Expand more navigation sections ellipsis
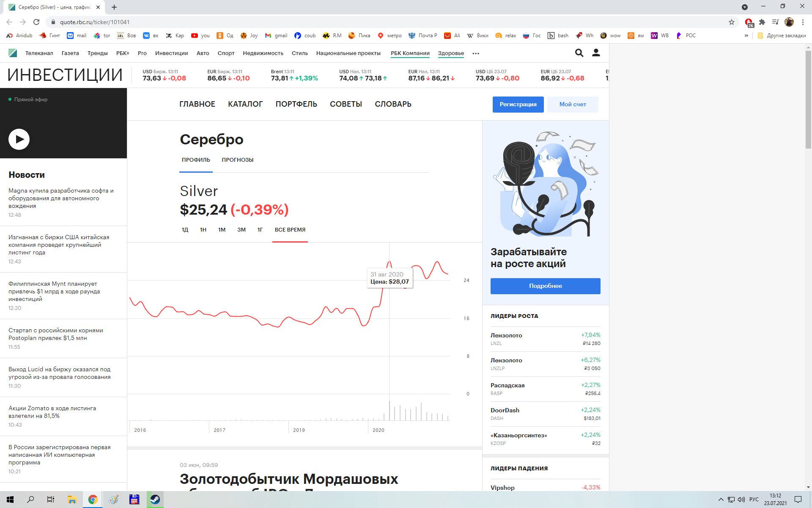The width and height of the screenshot is (812, 508). tap(476, 53)
